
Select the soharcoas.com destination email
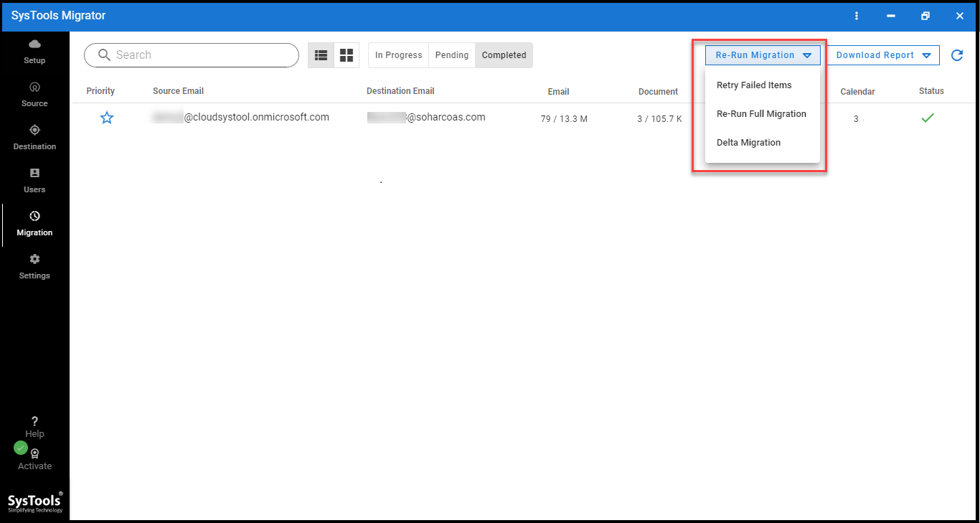(426, 117)
